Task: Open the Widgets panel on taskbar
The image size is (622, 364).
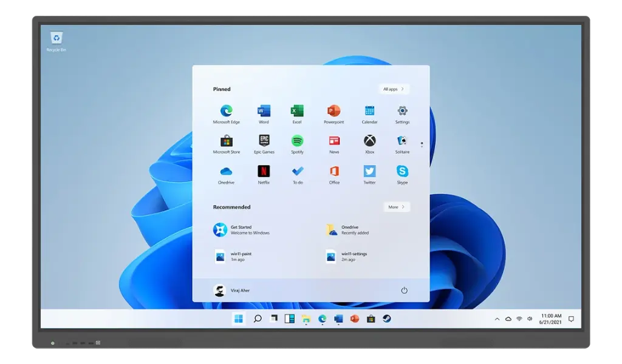Action: (x=290, y=319)
